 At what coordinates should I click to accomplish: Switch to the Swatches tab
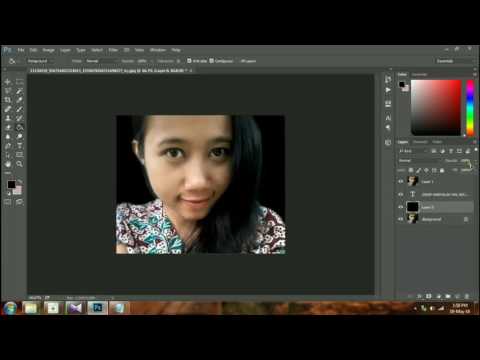coord(419,75)
